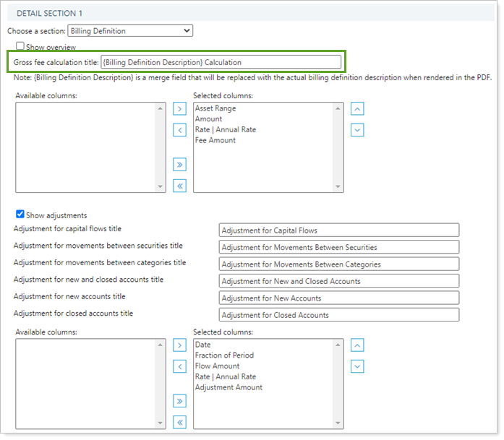504x440 pixels.
Task: Select Flow Amount in adjustments columns
Action: (217, 366)
